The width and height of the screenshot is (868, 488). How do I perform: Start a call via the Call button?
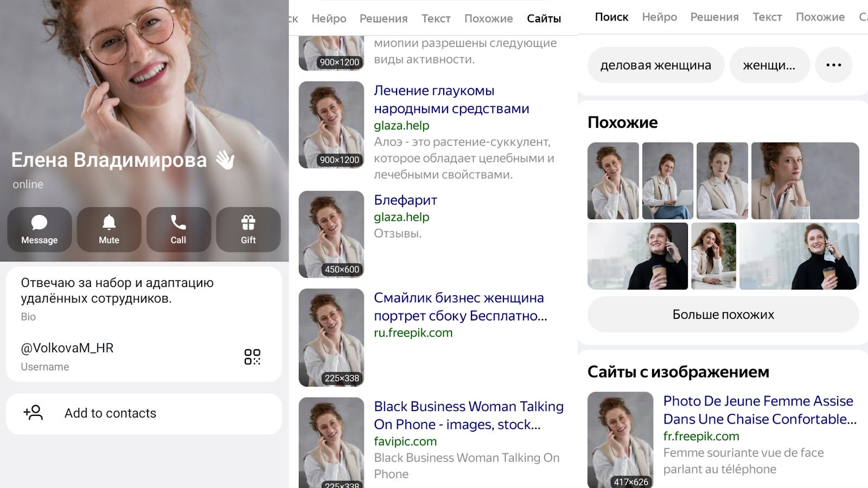(178, 229)
